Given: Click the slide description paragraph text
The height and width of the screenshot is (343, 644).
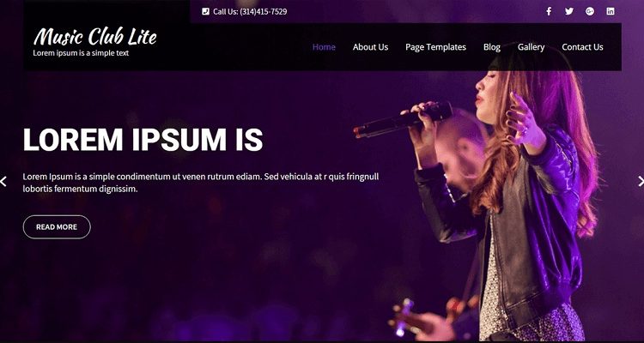Looking at the screenshot, I should pos(201,183).
